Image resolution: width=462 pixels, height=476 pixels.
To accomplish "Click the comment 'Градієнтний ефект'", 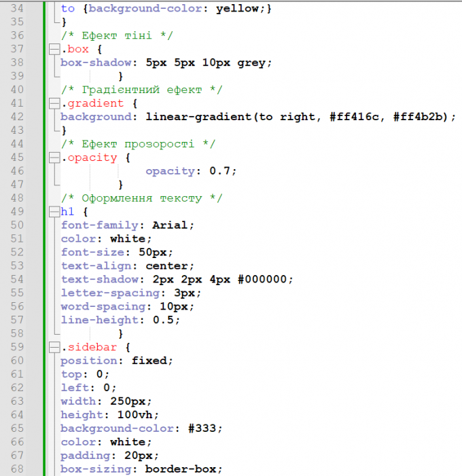I will [141, 90].
